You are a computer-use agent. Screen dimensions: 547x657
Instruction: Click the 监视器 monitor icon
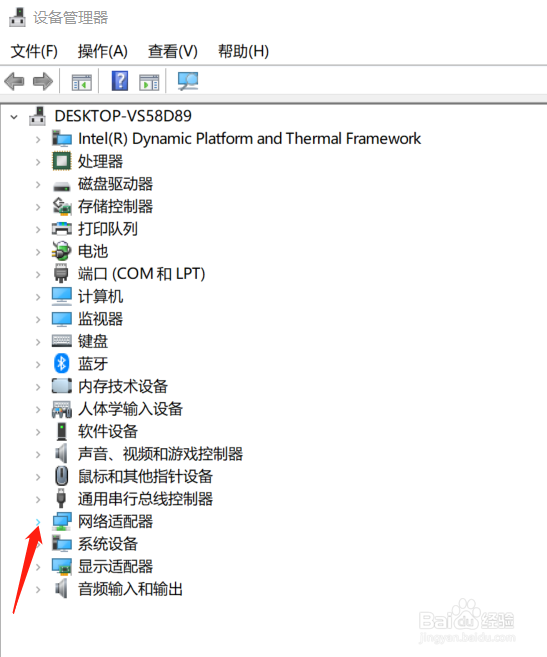[62, 319]
